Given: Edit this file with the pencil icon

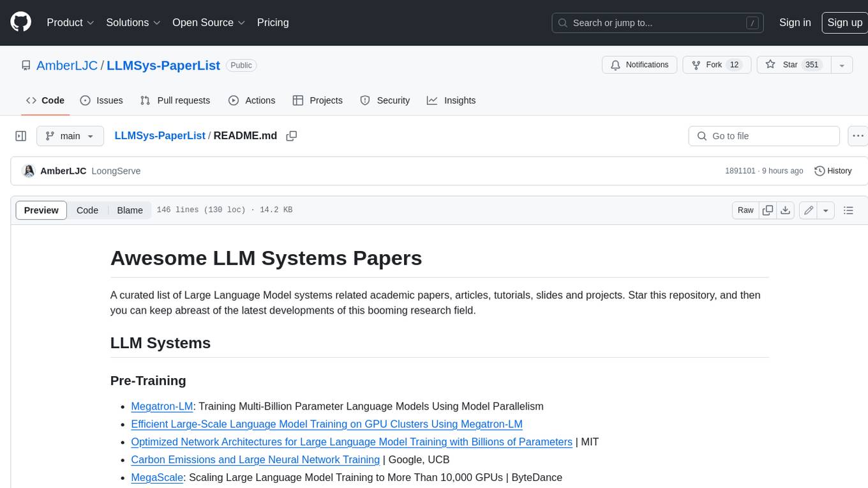Looking at the screenshot, I should click(808, 210).
